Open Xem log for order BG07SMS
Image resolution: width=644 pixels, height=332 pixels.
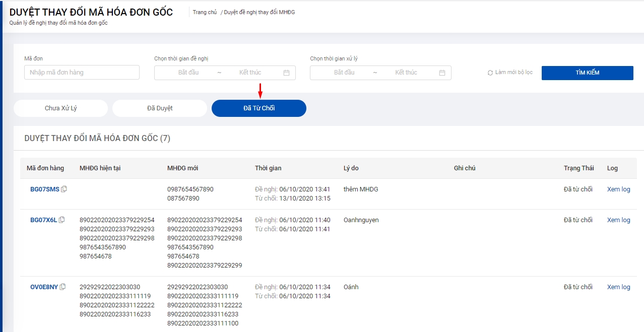[618, 189]
